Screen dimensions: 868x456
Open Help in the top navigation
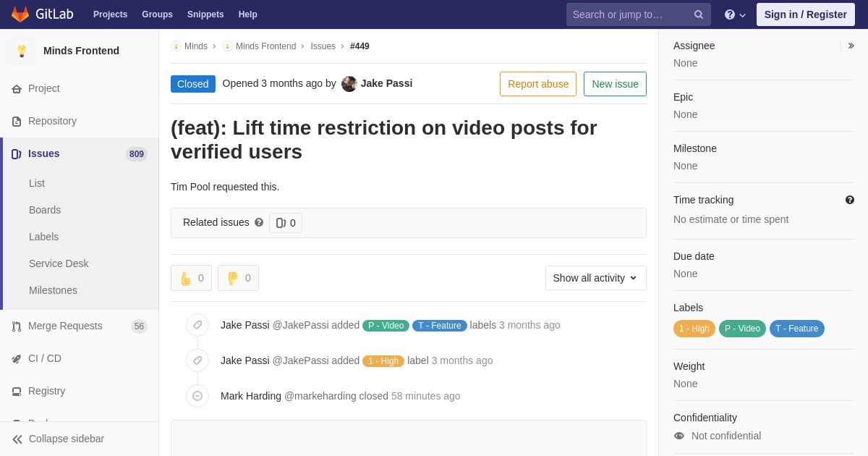[x=248, y=14]
